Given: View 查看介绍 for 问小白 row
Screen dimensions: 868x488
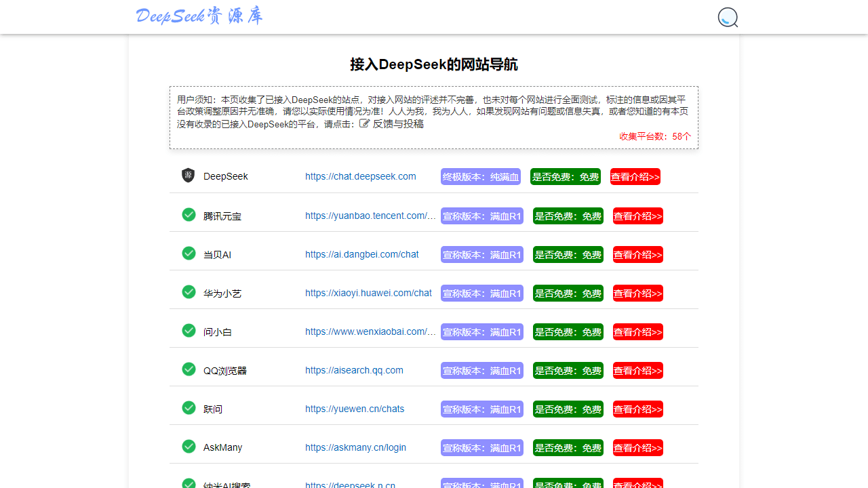Looking at the screenshot, I should (x=638, y=332).
